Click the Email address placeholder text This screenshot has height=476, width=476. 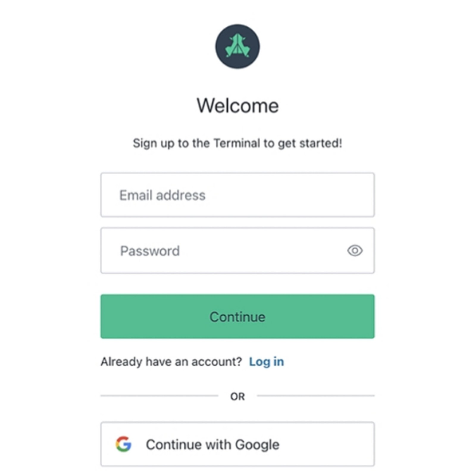click(162, 195)
